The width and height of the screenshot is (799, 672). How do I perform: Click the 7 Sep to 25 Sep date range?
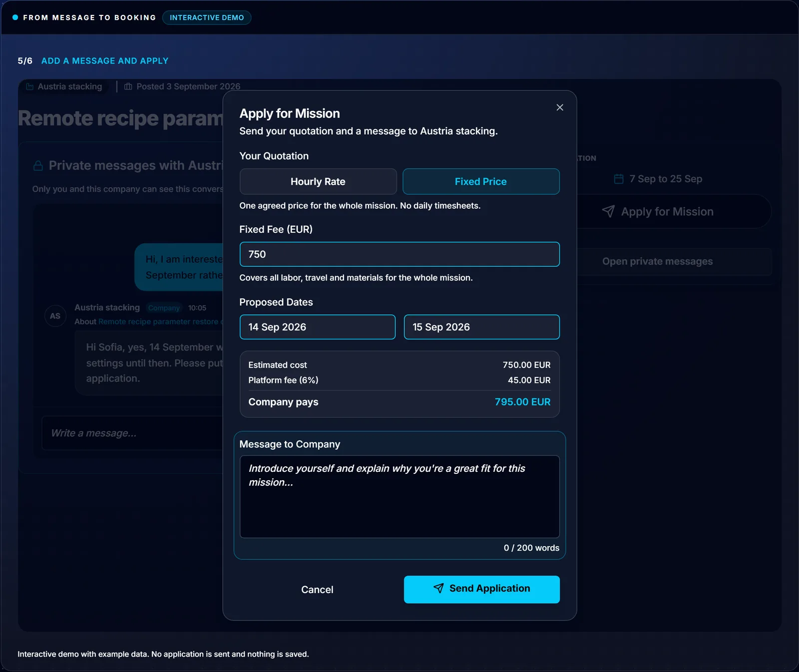coord(666,179)
